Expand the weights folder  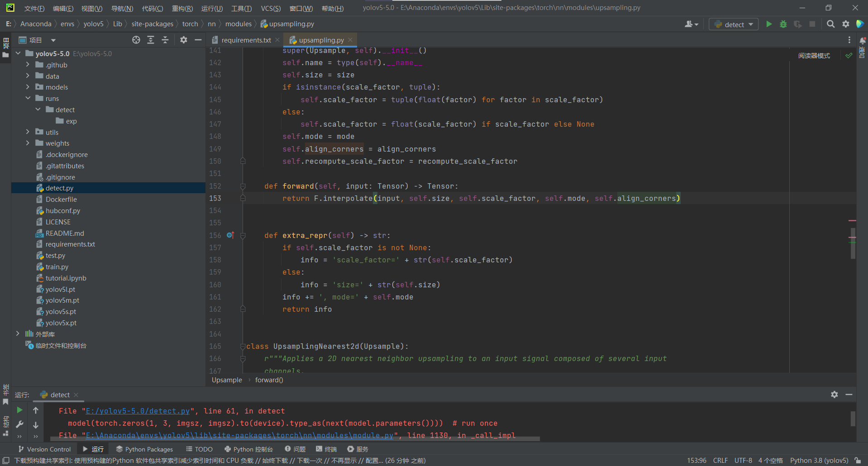click(x=28, y=143)
